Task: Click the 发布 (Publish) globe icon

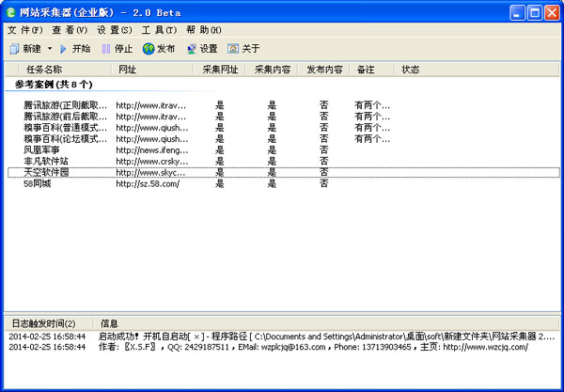Action: pyautogui.click(x=149, y=48)
